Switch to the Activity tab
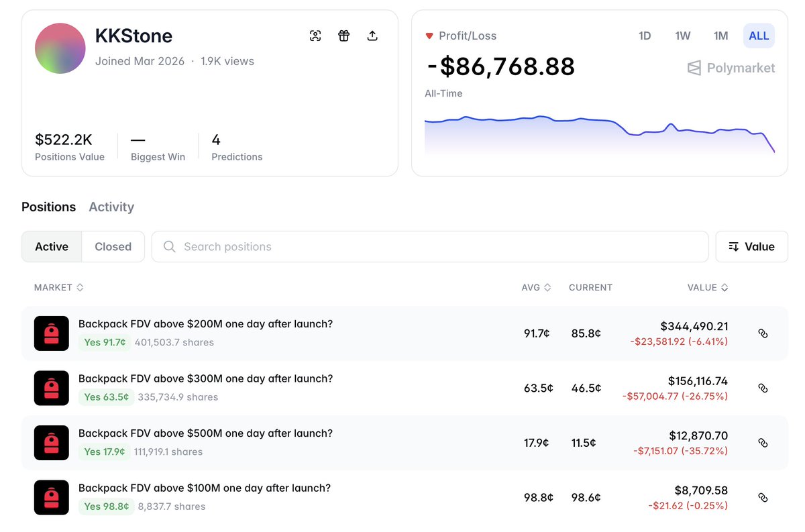This screenshot has height=532, width=805. tap(111, 207)
